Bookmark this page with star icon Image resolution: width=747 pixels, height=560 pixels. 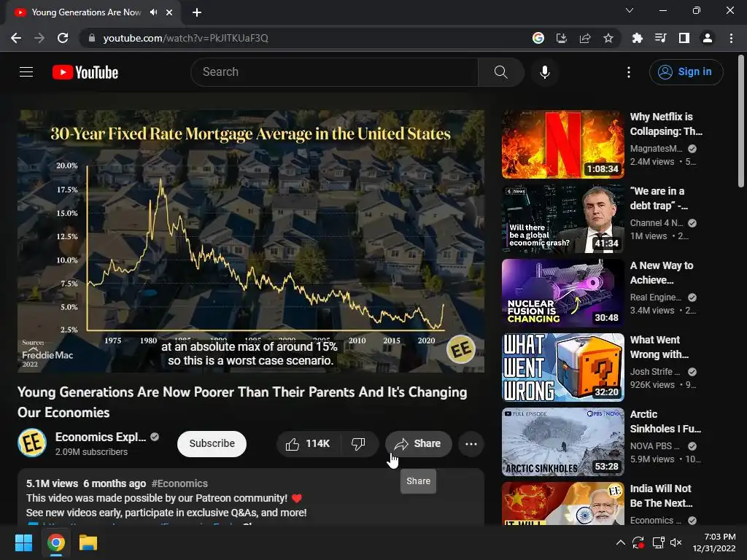click(608, 38)
